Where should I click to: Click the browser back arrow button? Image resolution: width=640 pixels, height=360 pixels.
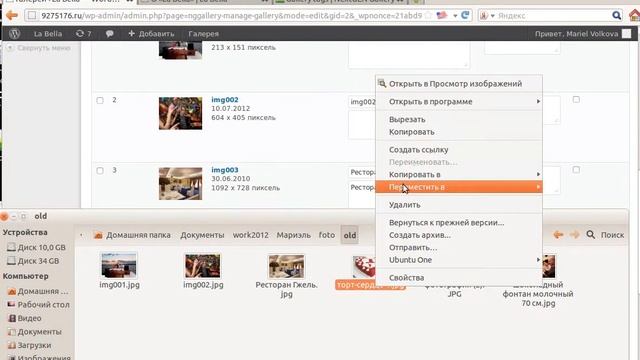coord(12,16)
